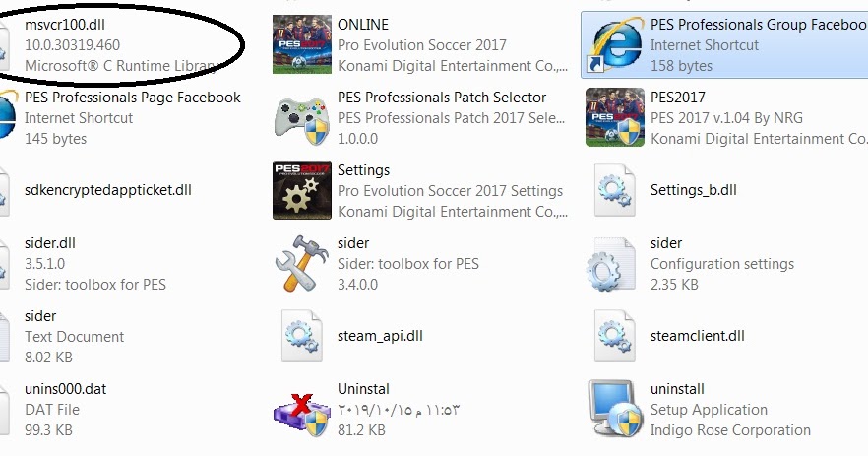Image resolution: width=868 pixels, height=456 pixels.
Task: Click the steamclient.dll file icon
Action: pos(614,336)
